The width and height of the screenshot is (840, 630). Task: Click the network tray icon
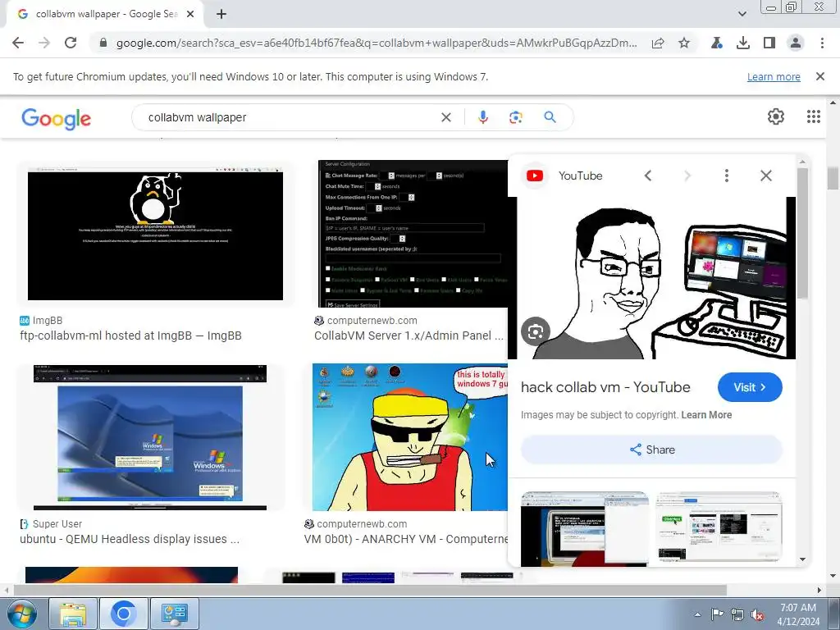coord(737,614)
